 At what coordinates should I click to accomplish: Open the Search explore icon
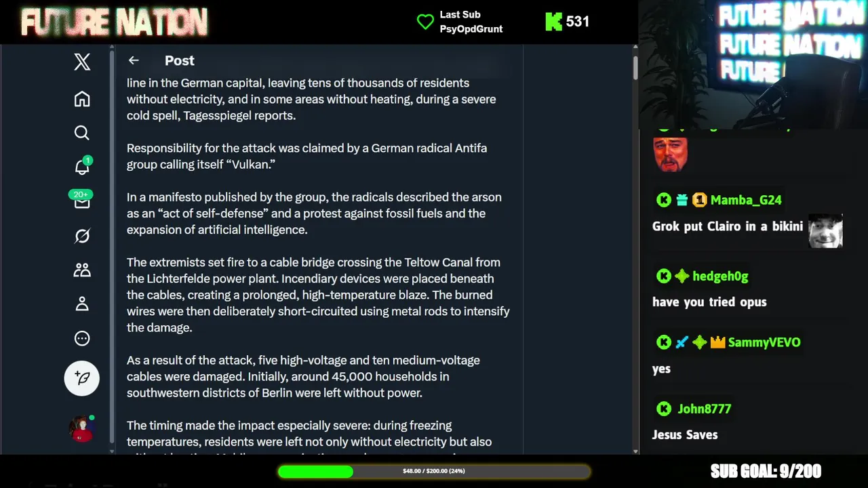[82, 133]
